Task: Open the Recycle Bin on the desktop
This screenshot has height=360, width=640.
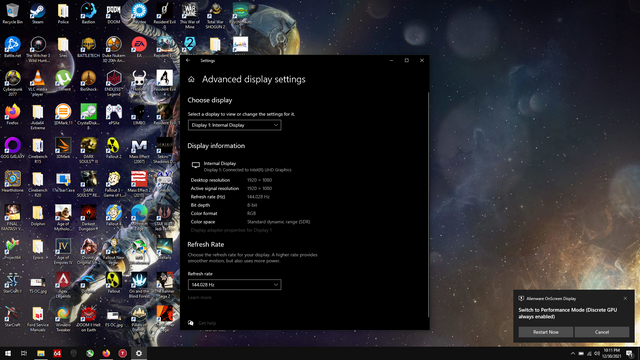Action: pos(12,13)
